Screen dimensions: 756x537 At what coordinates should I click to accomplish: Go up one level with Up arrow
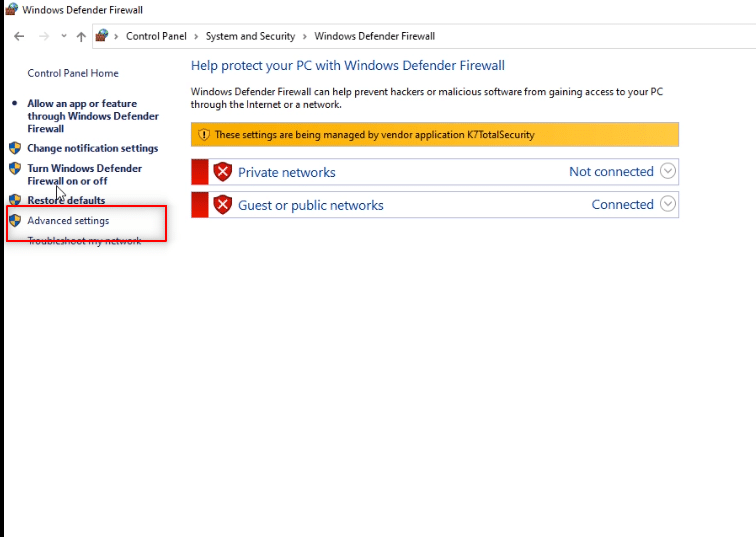point(81,36)
